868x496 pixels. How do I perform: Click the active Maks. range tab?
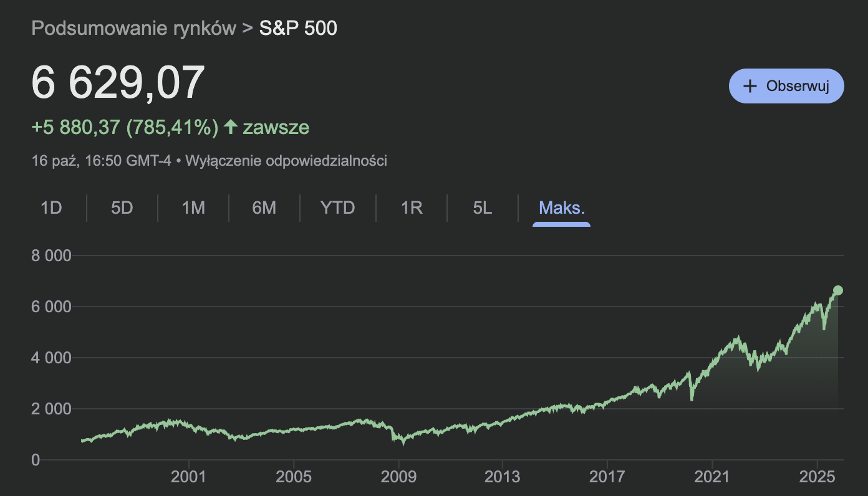click(x=561, y=207)
